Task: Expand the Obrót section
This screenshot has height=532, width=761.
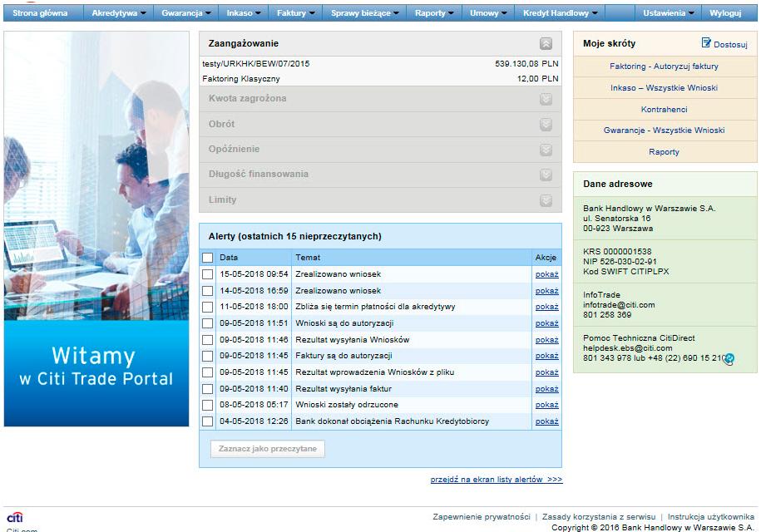Action: 546,124
